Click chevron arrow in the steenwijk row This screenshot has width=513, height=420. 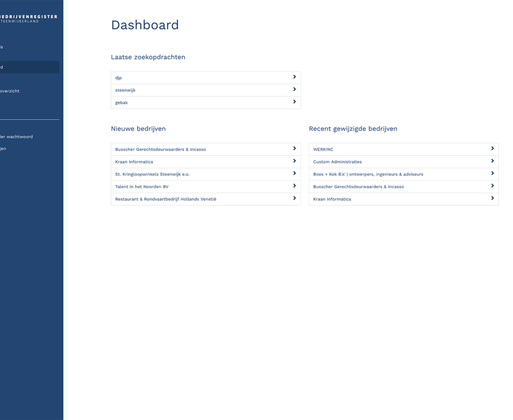point(294,90)
